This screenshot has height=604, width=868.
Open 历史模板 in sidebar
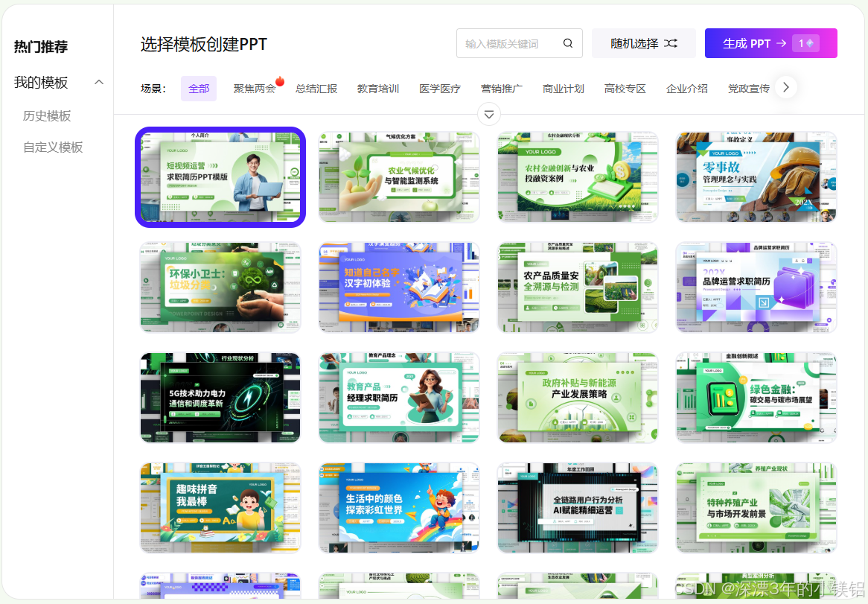coord(47,115)
